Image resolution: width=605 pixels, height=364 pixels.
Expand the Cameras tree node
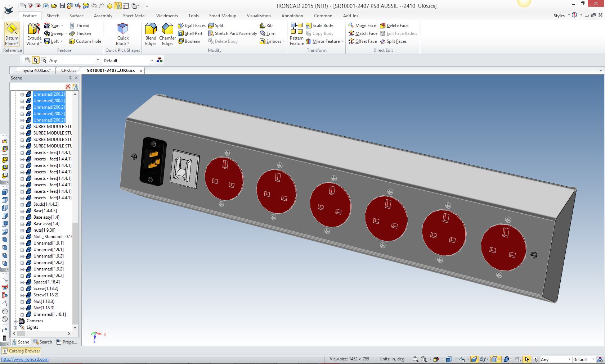click(15, 321)
